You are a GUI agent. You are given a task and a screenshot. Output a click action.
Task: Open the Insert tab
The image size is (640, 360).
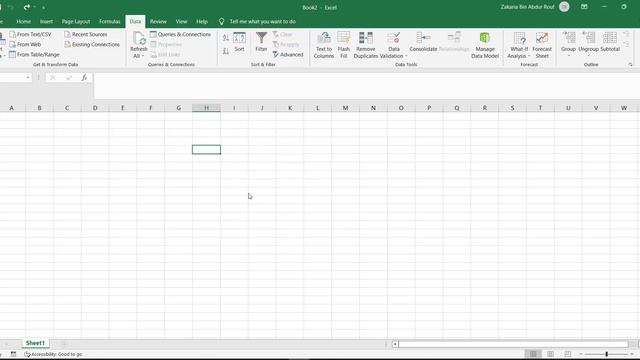tap(46, 21)
